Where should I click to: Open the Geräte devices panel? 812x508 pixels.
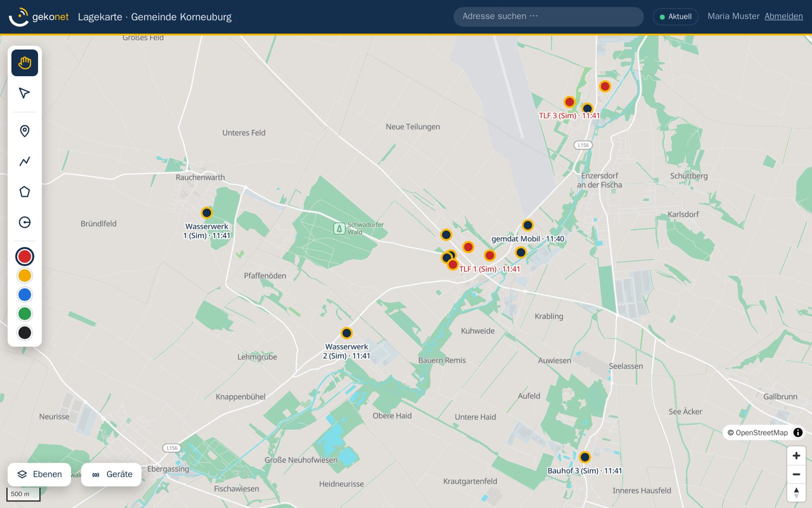(111, 474)
